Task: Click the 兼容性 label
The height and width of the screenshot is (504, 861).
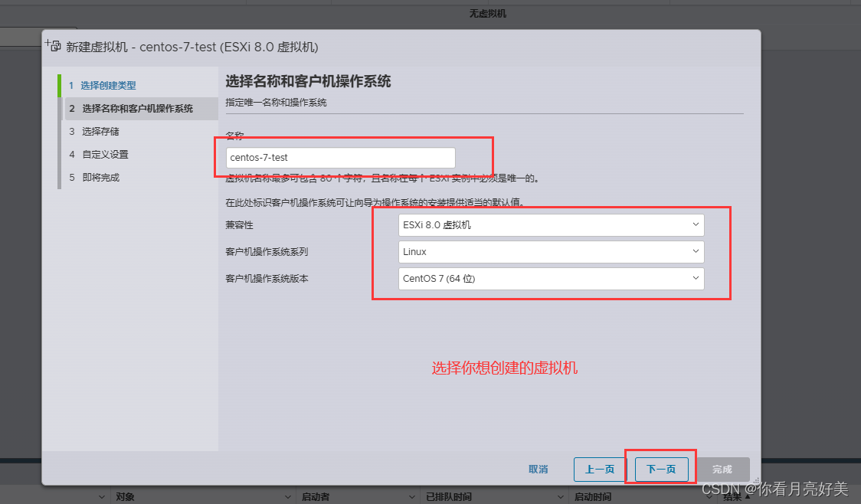Action: click(x=240, y=225)
